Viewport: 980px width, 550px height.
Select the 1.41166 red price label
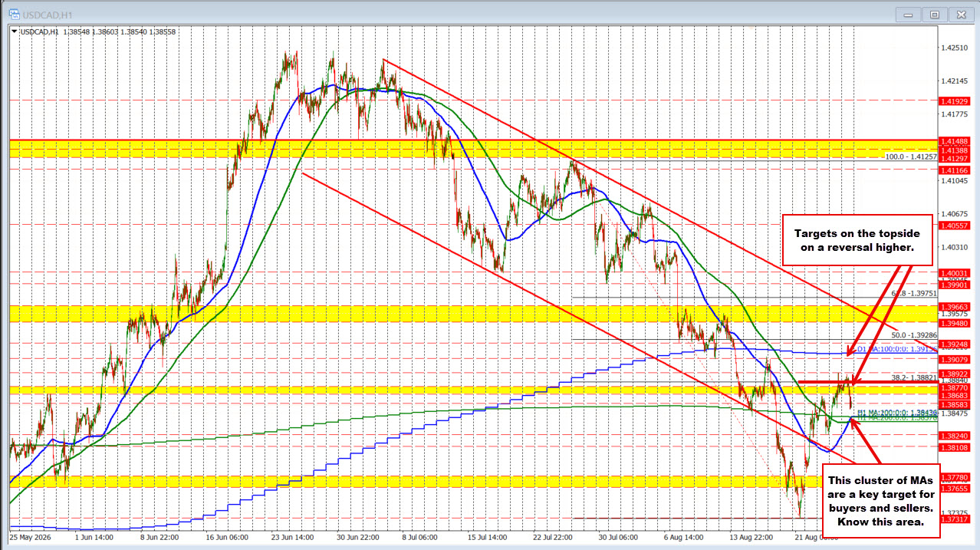tap(955, 170)
